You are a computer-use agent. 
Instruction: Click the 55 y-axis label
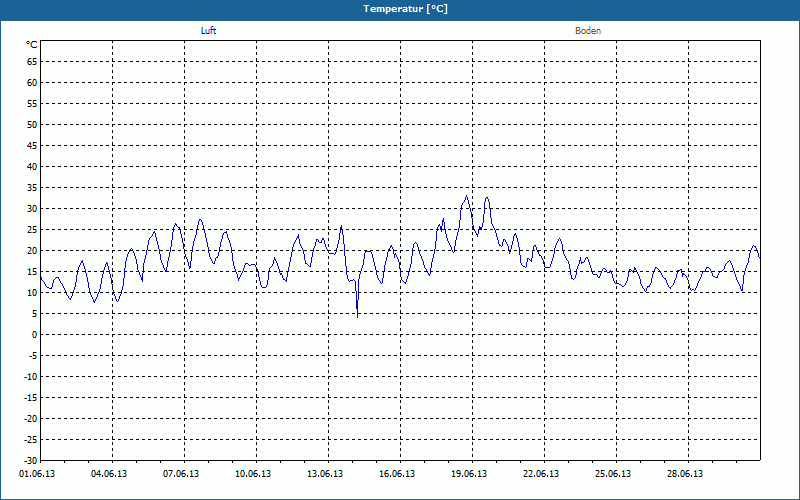pos(32,104)
